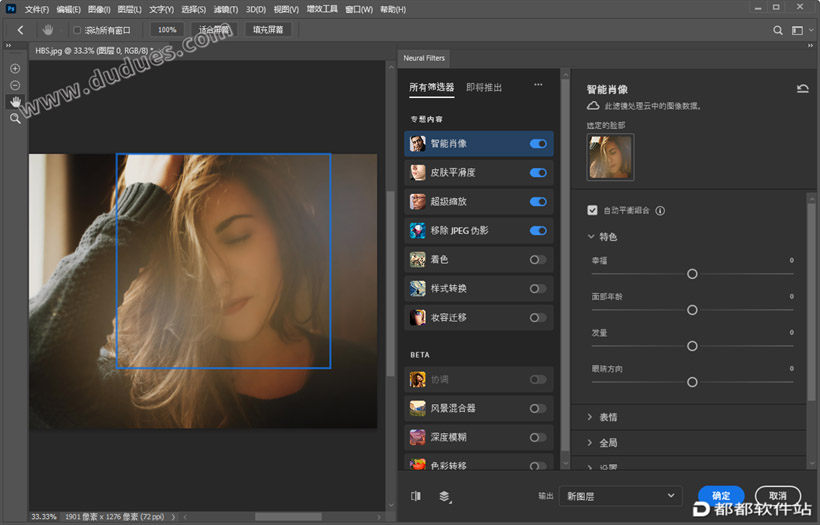Click the 风景混合器 filter icon
The image size is (820, 525).
tap(417, 408)
